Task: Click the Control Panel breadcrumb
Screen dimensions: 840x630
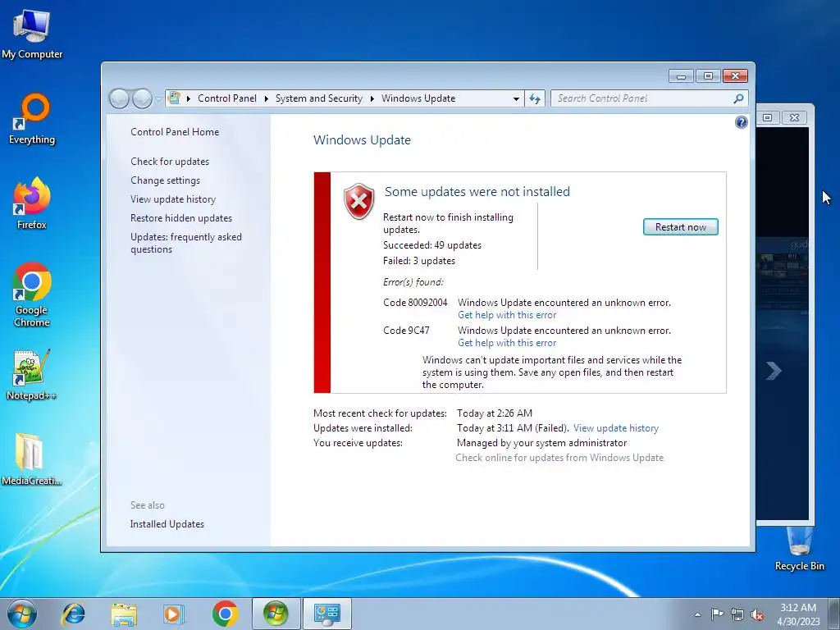Action: point(227,98)
